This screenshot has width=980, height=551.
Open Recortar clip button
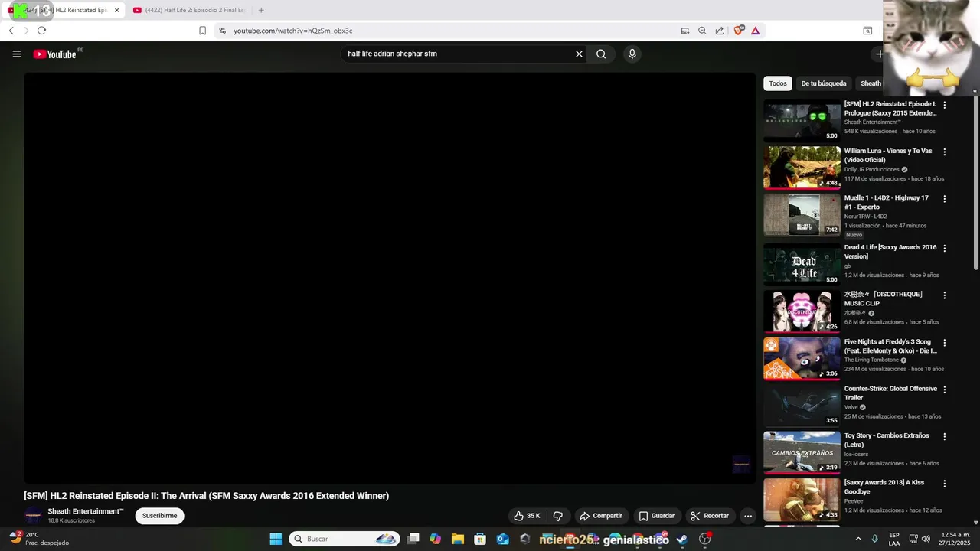tap(709, 516)
